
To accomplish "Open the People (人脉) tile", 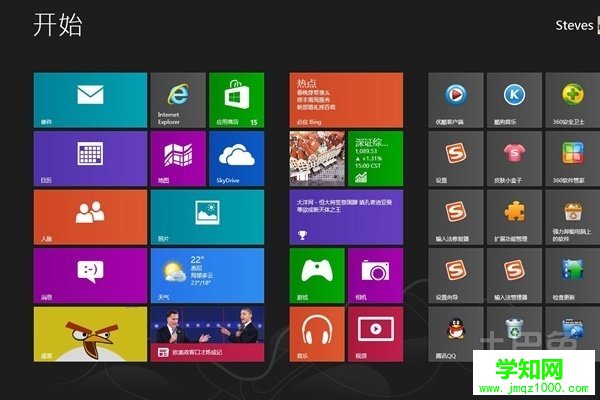I will (x=90, y=217).
